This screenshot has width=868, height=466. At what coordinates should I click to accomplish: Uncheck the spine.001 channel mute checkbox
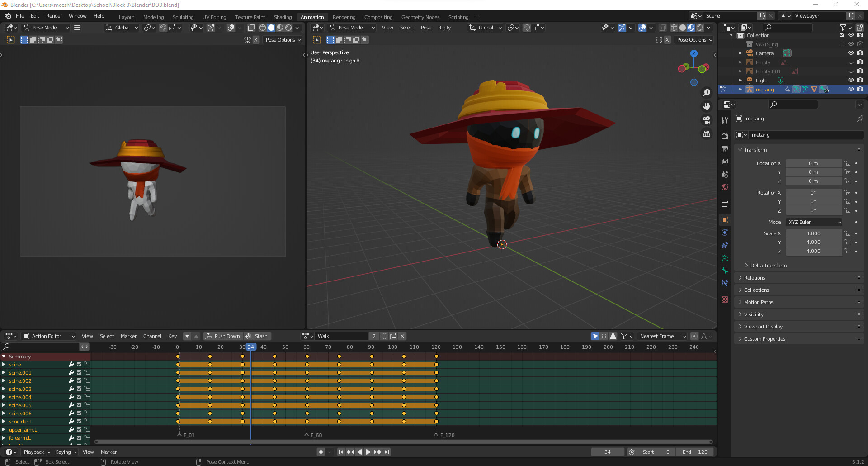(x=79, y=373)
